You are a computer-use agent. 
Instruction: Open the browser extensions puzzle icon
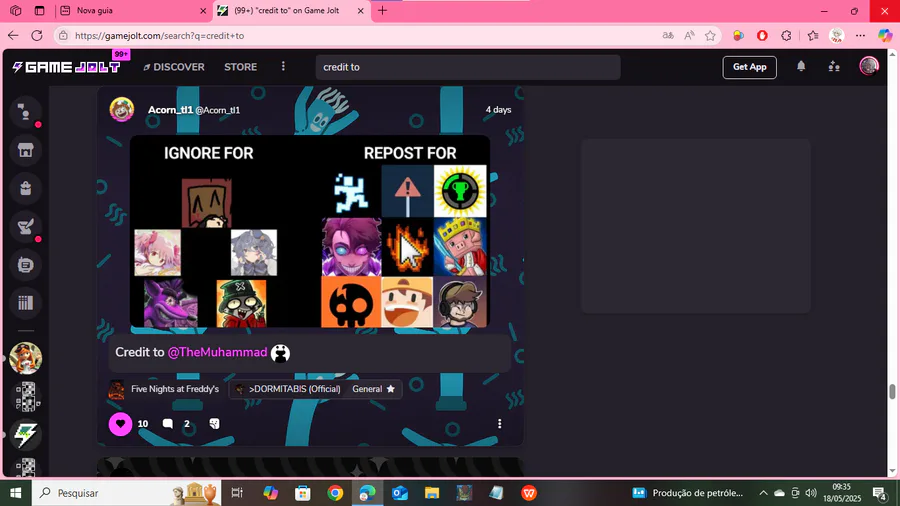pyautogui.click(x=786, y=36)
